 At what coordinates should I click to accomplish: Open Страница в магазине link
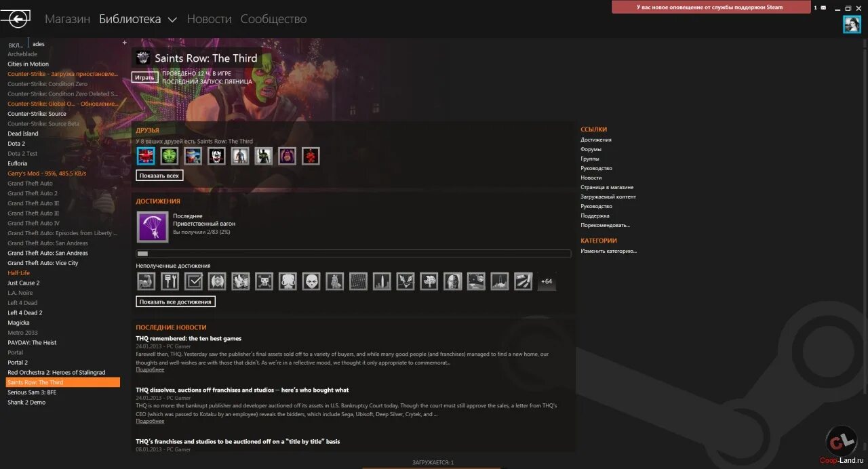tap(607, 187)
